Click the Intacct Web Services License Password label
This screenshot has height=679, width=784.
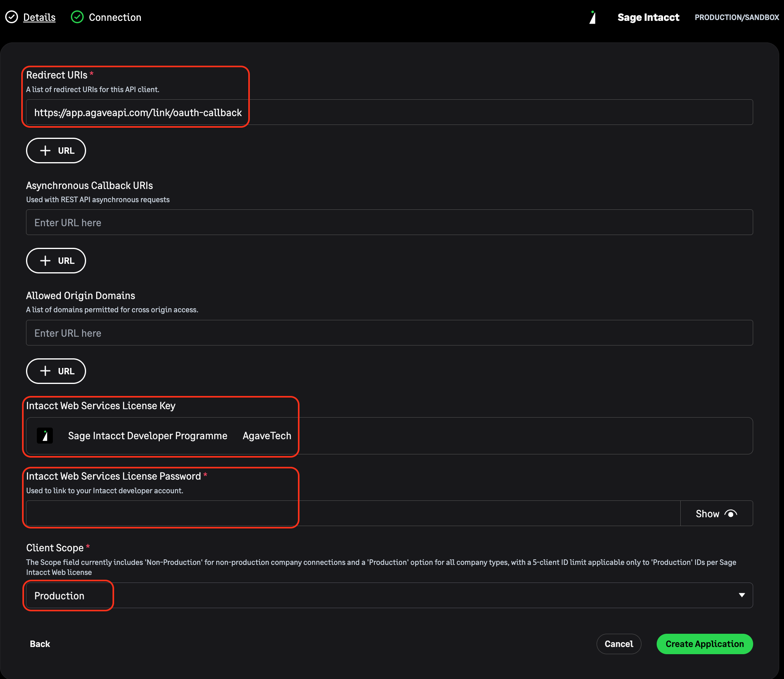pos(114,476)
